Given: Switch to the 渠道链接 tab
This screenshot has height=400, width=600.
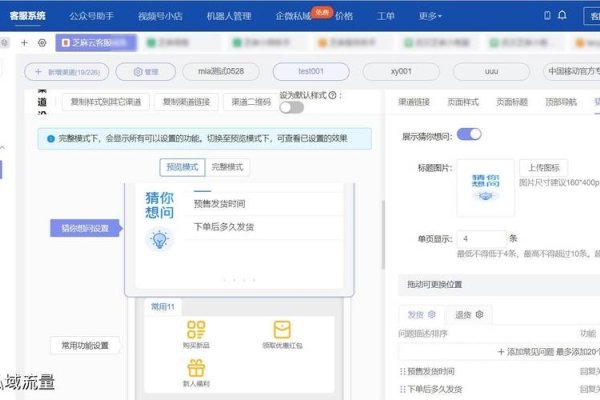Looking at the screenshot, I should [414, 102].
